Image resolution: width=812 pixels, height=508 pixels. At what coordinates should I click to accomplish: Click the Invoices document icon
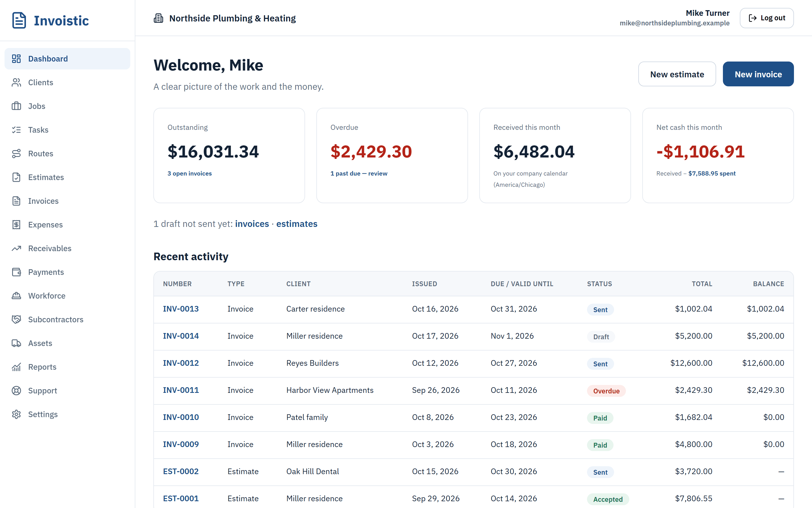point(16,201)
